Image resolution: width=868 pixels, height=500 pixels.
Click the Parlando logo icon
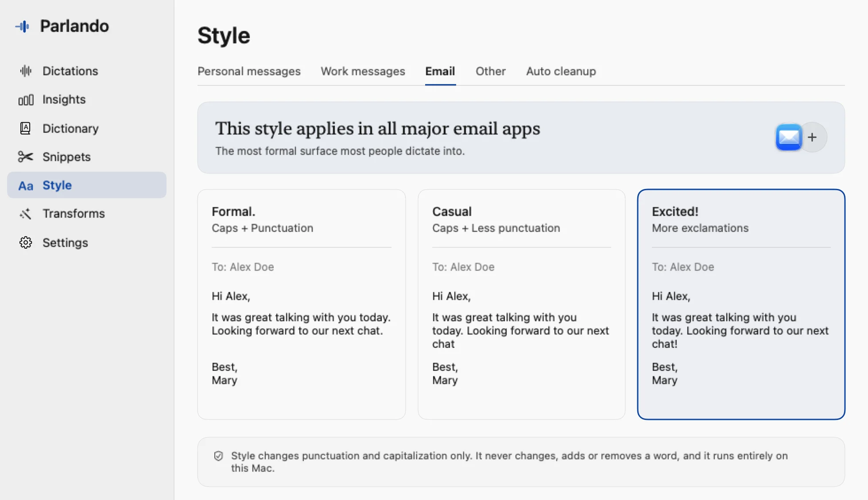point(23,27)
